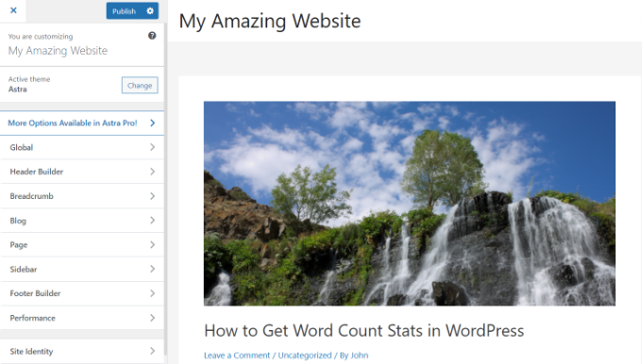This screenshot has width=642, height=364.
Task: Open the Footer Builder section
Action: click(82, 293)
